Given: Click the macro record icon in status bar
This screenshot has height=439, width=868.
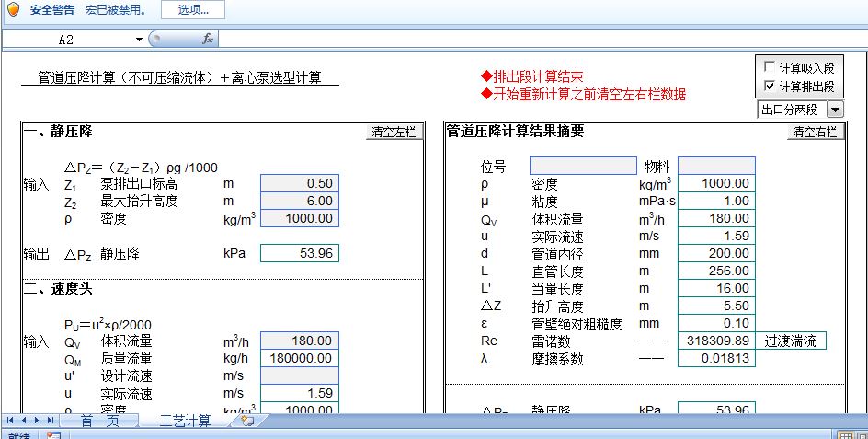Looking at the screenshot, I should tap(53, 435).
